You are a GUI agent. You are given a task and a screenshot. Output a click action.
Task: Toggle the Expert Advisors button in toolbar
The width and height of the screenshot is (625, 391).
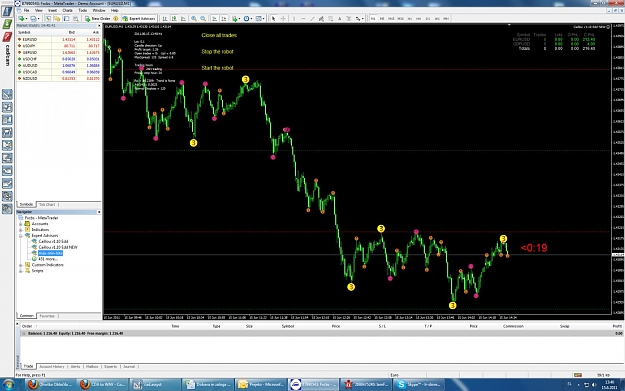tap(139, 18)
